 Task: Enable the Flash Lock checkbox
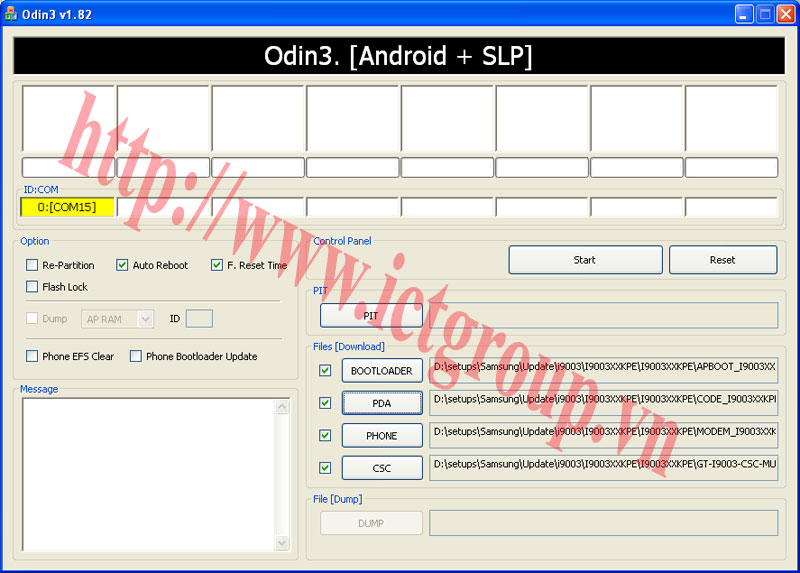pos(32,286)
